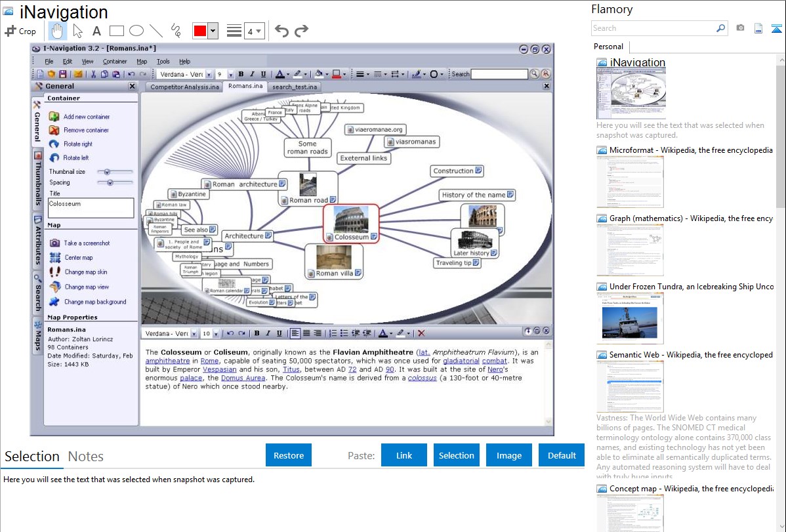Open the File menu

click(49, 62)
